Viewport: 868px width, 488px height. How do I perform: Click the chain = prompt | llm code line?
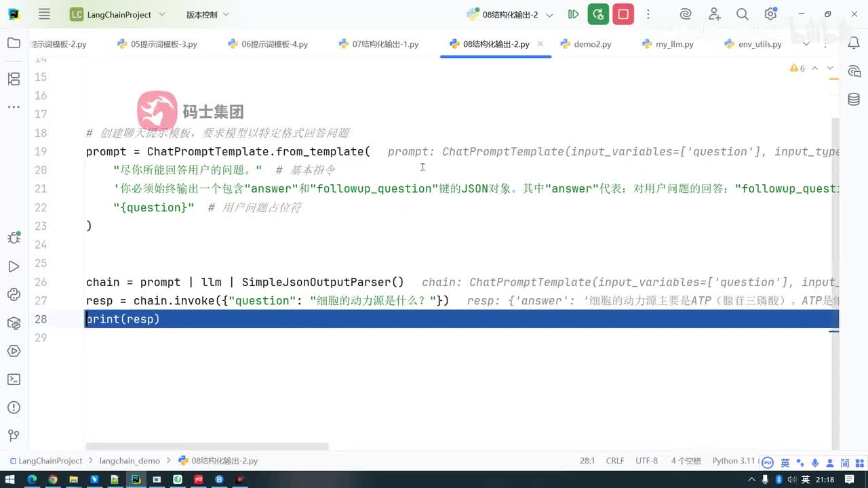(245, 282)
